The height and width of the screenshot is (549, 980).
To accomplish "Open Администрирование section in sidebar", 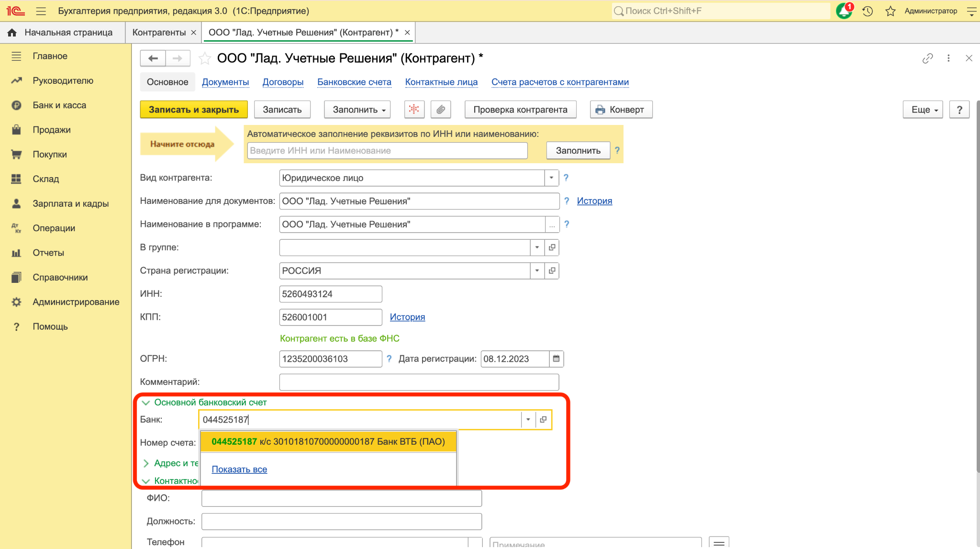I will [x=76, y=302].
